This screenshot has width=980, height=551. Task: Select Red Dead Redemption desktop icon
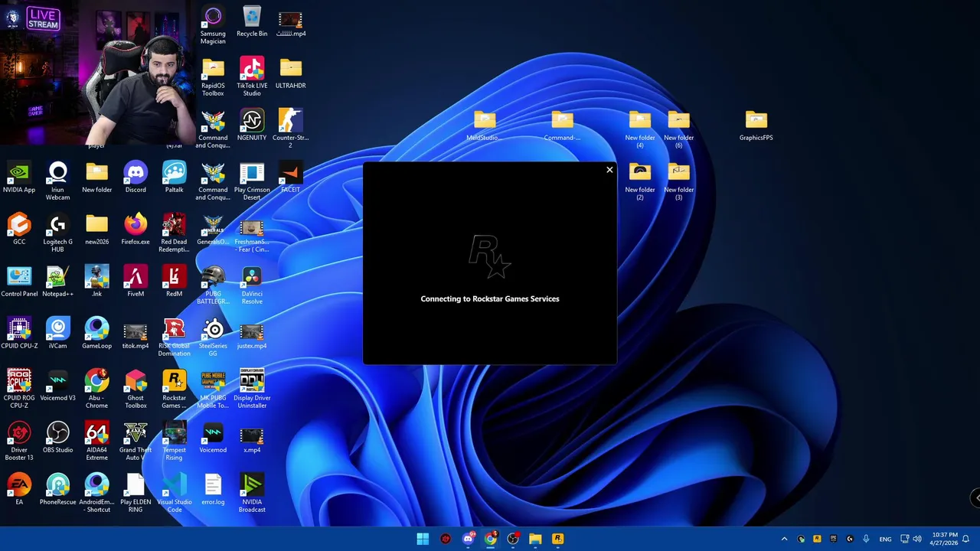(x=174, y=233)
